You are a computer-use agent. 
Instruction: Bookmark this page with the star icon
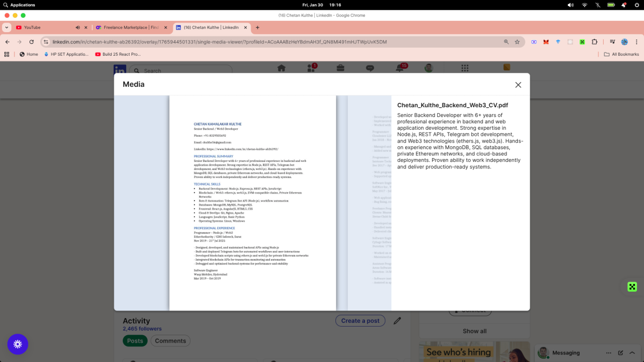pyautogui.click(x=517, y=42)
